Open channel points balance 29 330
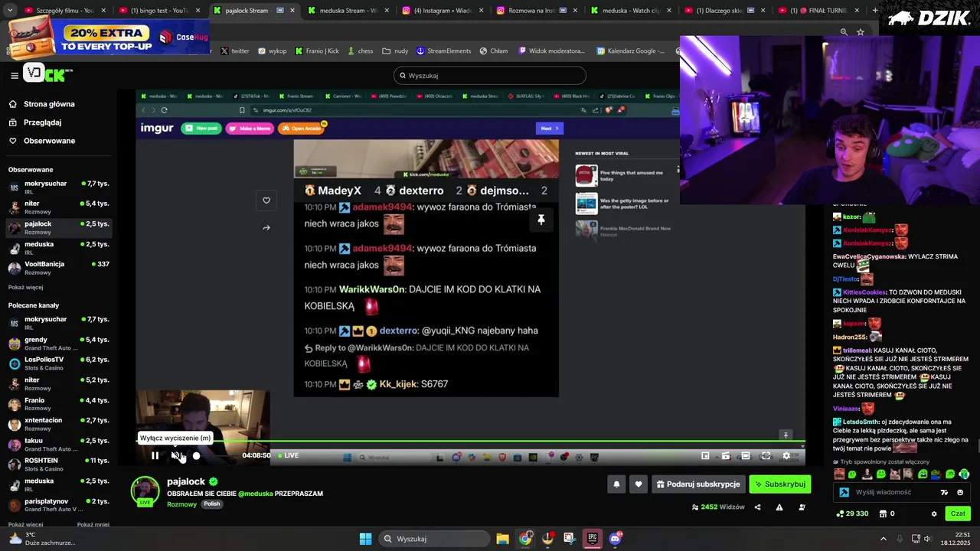The width and height of the screenshot is (980, 551). [851, 514]
